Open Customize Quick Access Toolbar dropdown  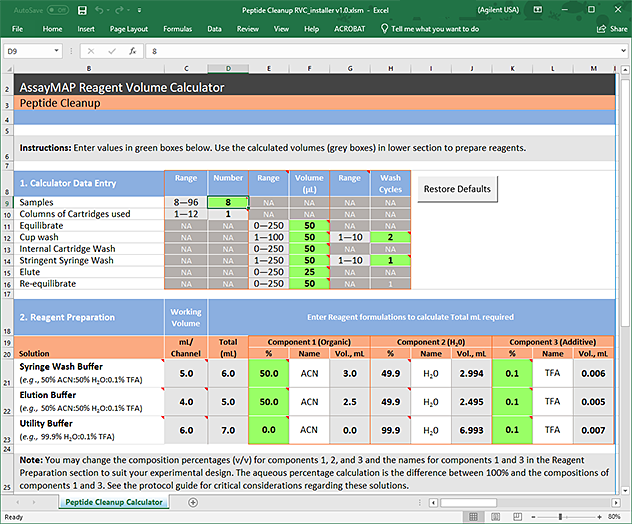click(141, 10)
